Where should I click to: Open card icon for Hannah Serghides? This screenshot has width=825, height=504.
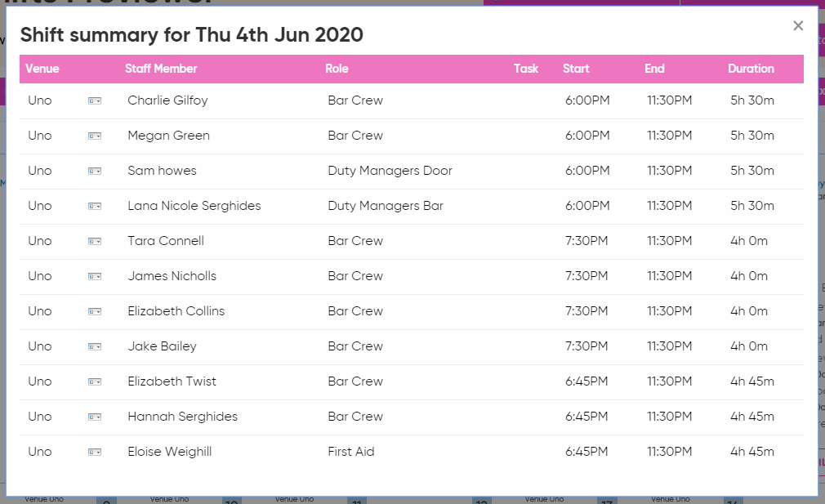pos(95,417)
